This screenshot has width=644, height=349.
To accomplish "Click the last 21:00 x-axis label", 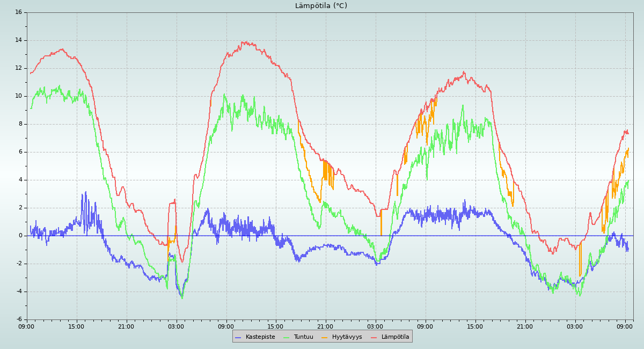I will pyautogui.click(x=525, y=326).
